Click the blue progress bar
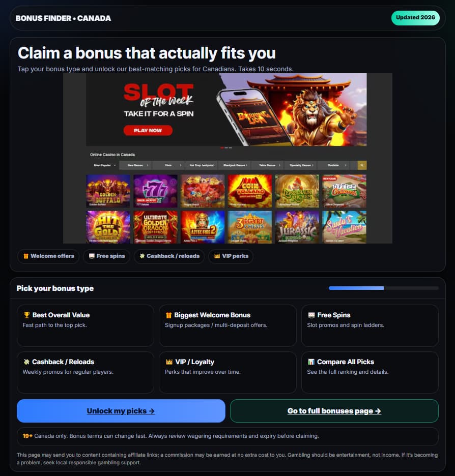 356,288
